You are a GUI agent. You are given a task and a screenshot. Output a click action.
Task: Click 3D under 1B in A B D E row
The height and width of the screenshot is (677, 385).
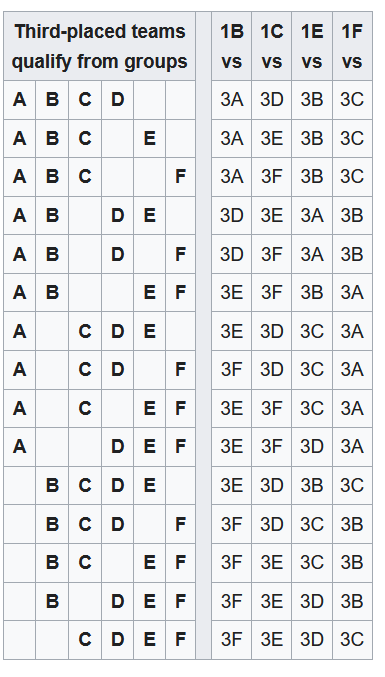pyautogui.click(x=232, y=215)
